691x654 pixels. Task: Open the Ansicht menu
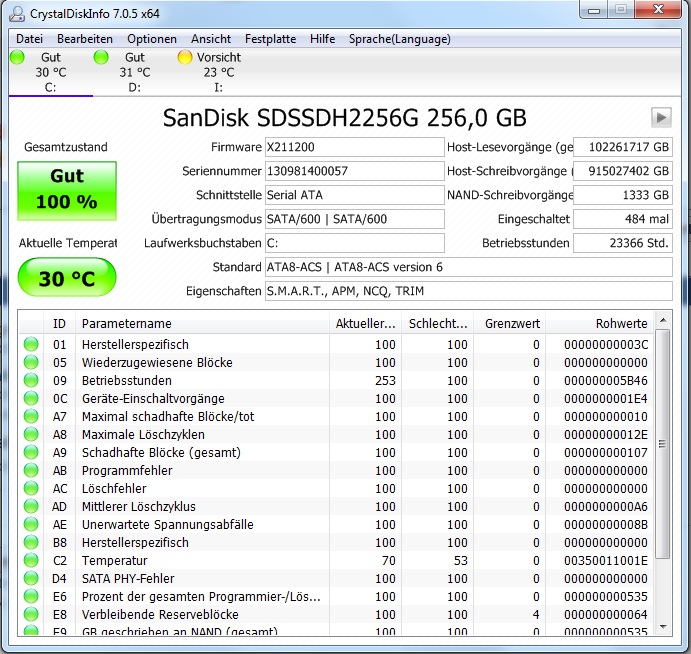click(x=211, y=39)
